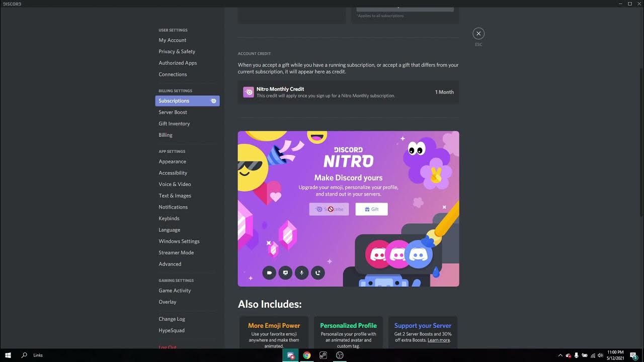The height and width of the screenshot is (362, 644).
Task: Click the Personalized Profile card
Action: (348, 332)
